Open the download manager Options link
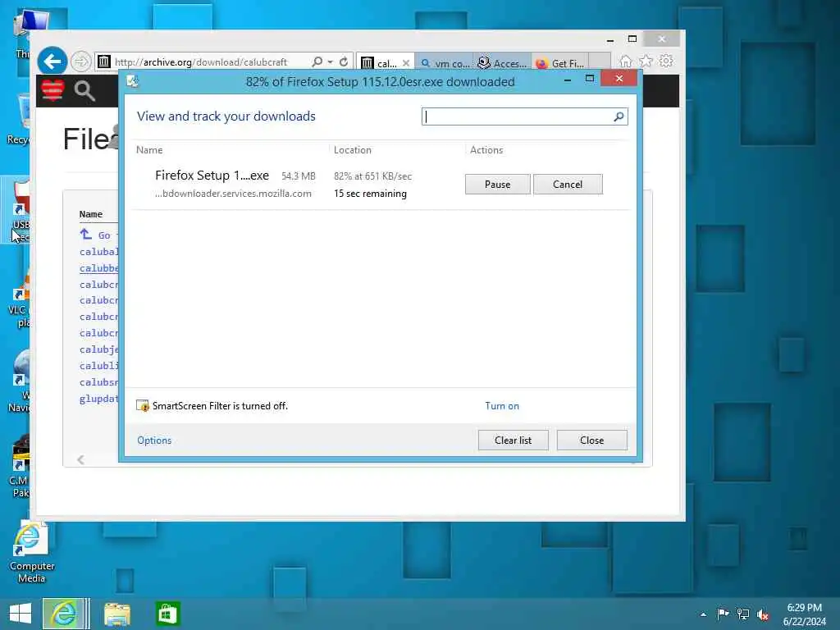The image size is (840, 630). [x=154, y=441]
